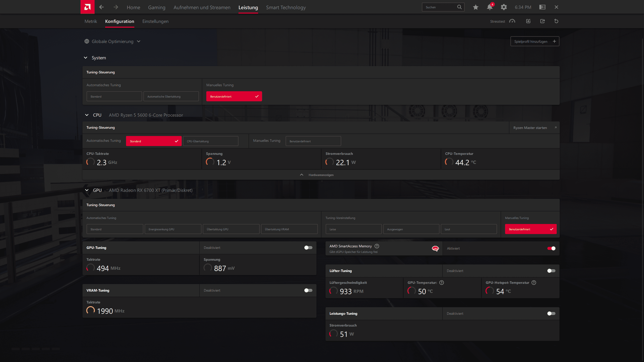Choose Laut tuning preset
Viewport: 644px width, 362px height.
click(469, 229)
